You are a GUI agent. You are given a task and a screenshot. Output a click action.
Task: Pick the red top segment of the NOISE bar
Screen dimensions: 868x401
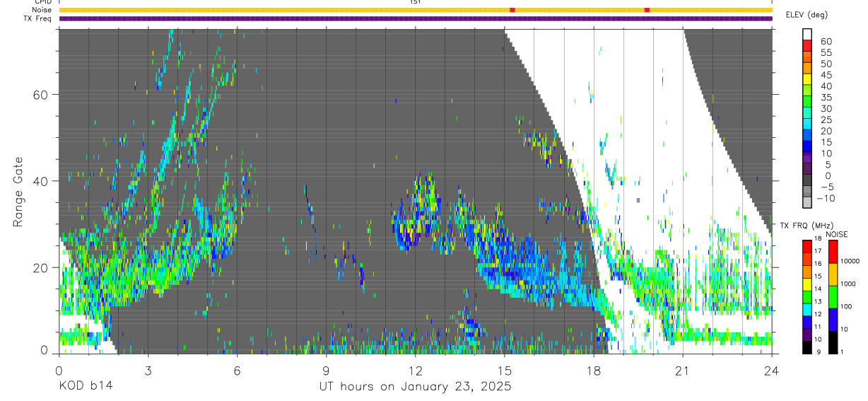point(833,252)
